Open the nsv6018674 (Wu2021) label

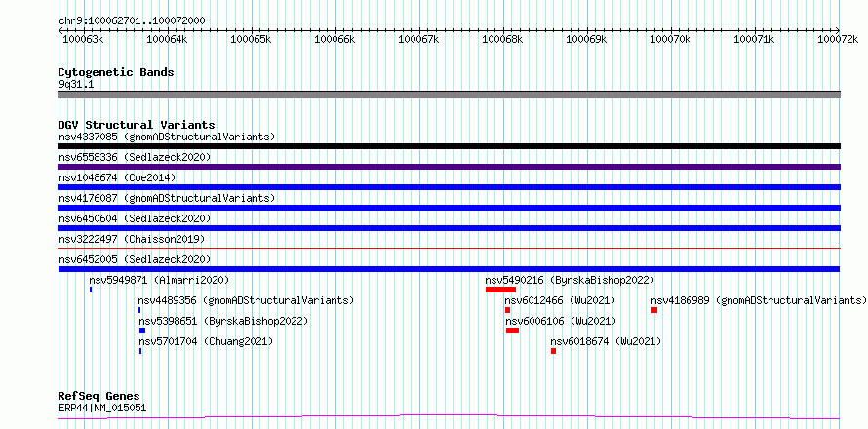coord(607,341)
